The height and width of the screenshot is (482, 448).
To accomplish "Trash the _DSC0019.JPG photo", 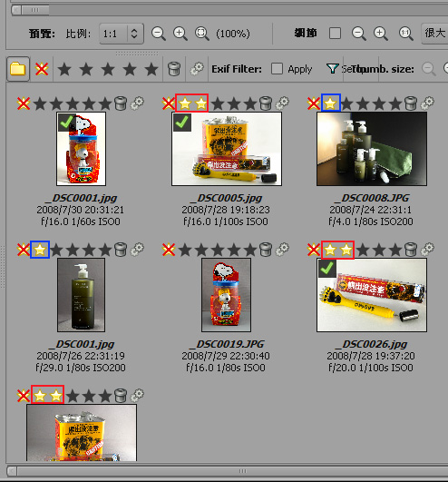I will tap(266, 250).
